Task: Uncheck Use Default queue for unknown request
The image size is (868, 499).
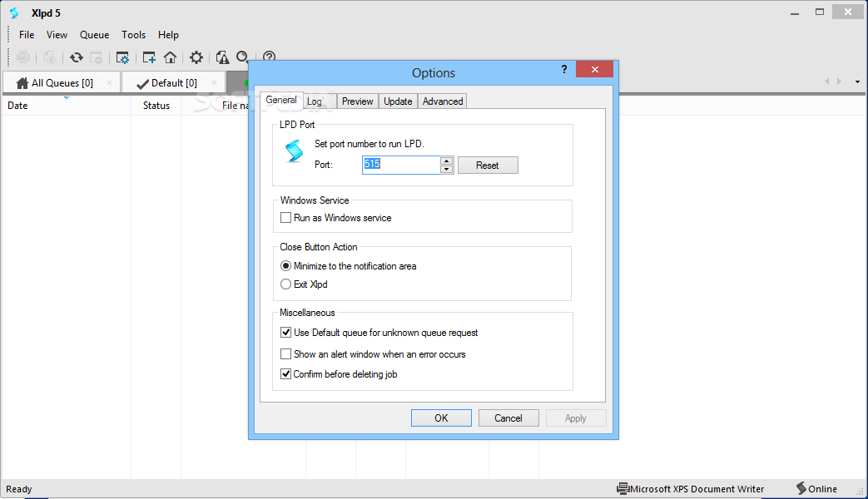Action: point(285,333)
